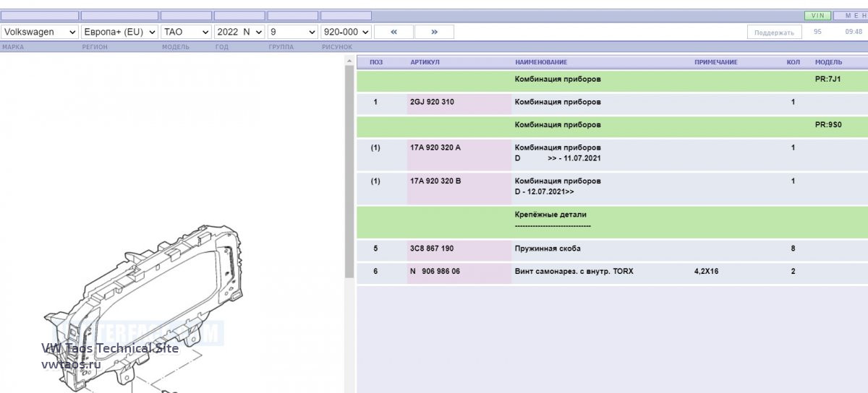Change the 2022 N year dropdown
The height and width of the screenshot is (393, 868).
pos(239,32)
